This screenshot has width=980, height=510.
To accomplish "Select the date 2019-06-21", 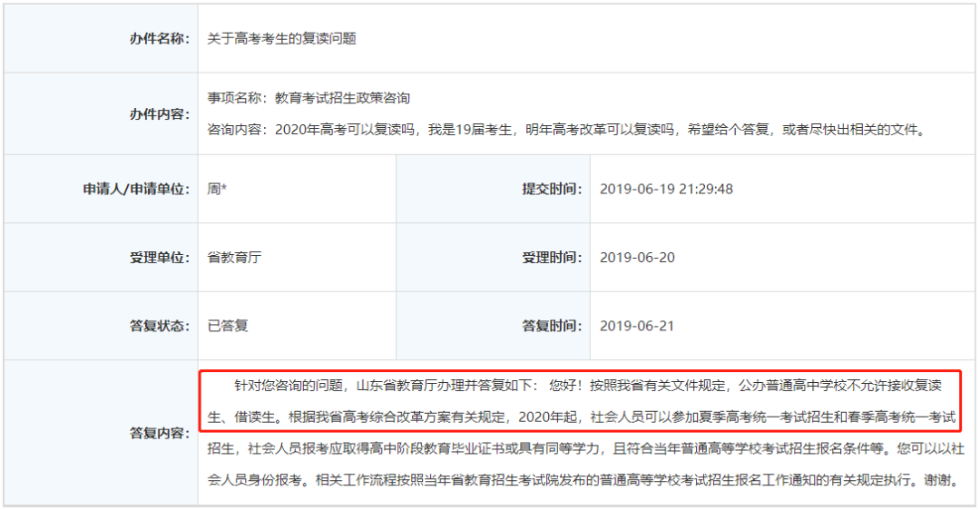I will pyautogui.click(x=637, y=326).
